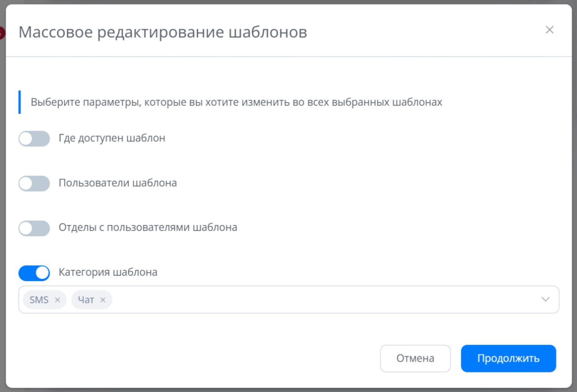This screenshot has width=577, height=392.
Task: Select the Чат tag chip
Action: click(x=86, y=300)
